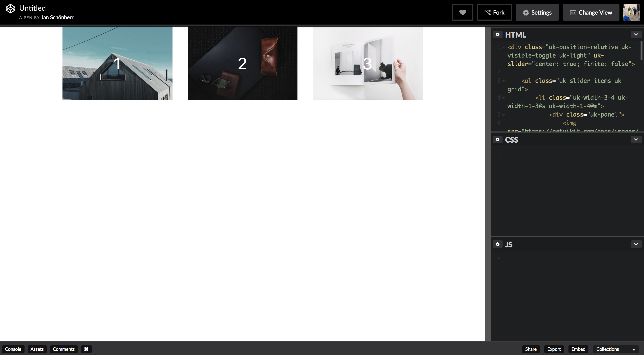Open the CSS panel settings gear
The image size is (644, 355).
498,140
